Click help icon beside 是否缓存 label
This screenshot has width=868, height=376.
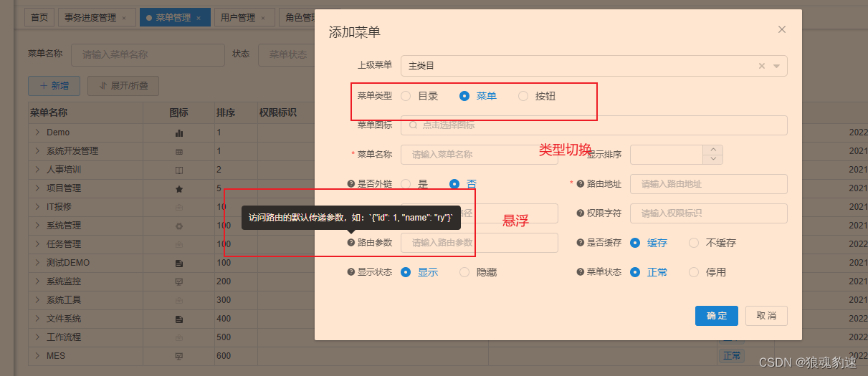(x=581, y=243)
